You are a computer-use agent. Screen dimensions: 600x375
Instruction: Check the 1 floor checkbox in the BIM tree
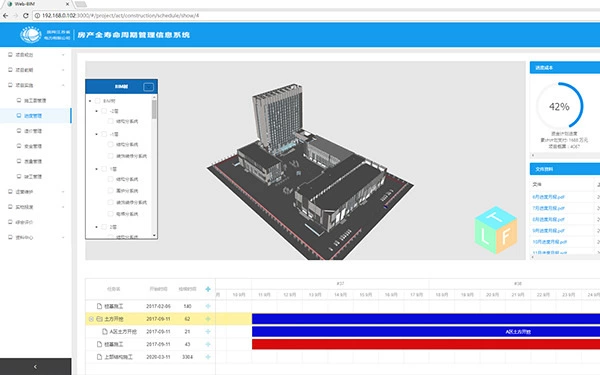click(104, 169)
